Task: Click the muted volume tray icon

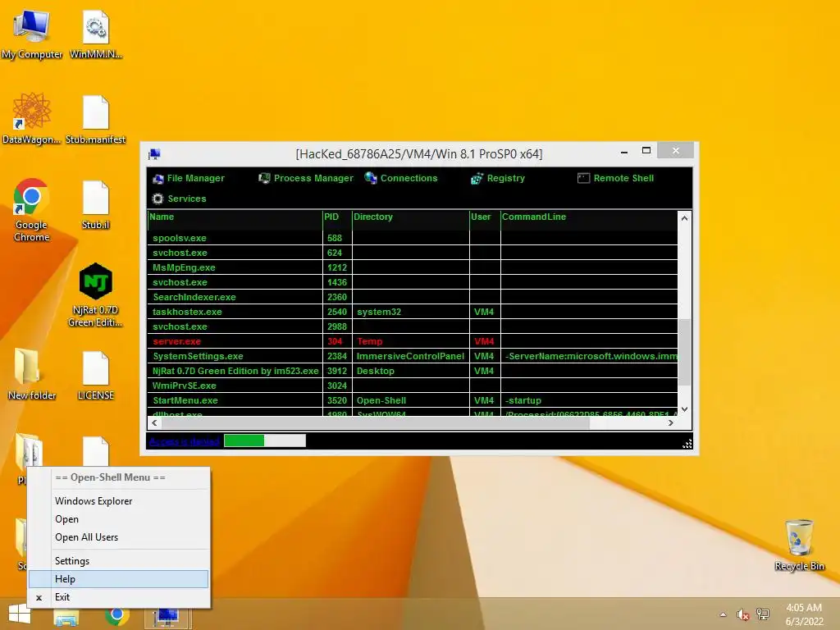Action: pos(742,614)
